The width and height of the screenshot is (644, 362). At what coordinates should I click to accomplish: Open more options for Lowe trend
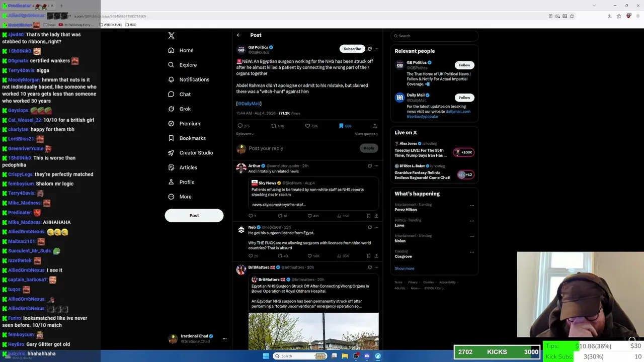click(x=472, y=221)
